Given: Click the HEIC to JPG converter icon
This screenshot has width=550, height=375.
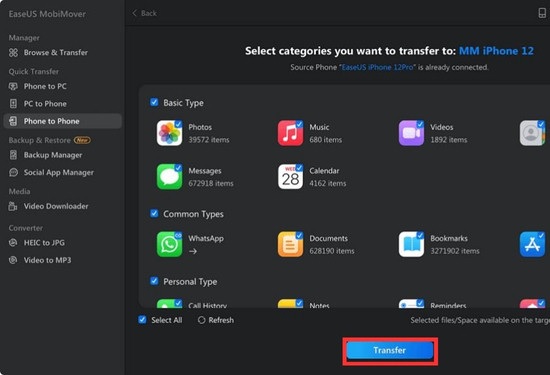Looking at the screenshot, I should pyautogui.click(x=13, y=242).
